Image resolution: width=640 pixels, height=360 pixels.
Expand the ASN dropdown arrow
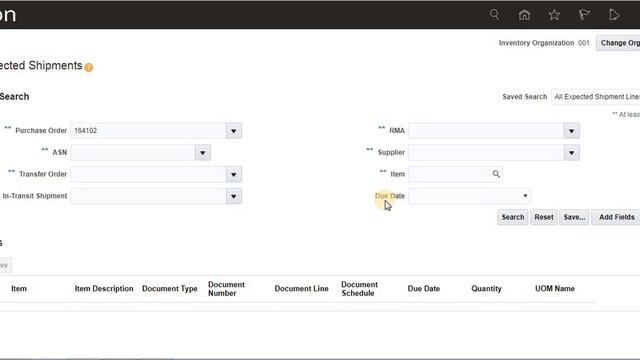pyautogui.click(x=202, y=153)
